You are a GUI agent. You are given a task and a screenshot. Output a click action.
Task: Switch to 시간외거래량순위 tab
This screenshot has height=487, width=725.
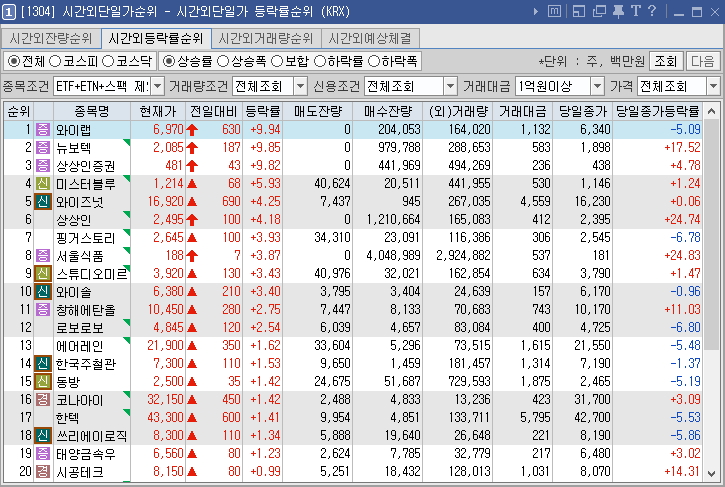pyautogui.click(x=266, y=38)
